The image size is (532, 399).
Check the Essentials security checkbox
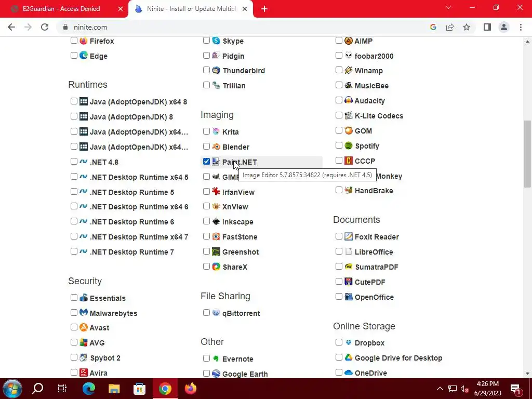click(74, 298)
